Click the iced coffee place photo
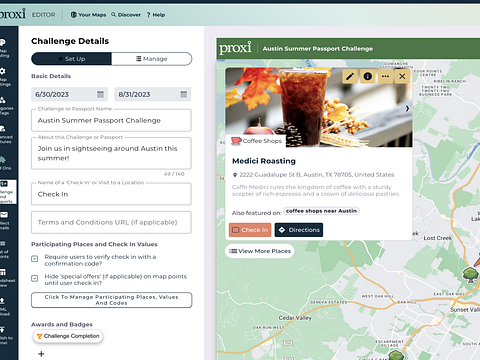Image resolution: width=480 pixels, height=360 pixels. [319, 107]
